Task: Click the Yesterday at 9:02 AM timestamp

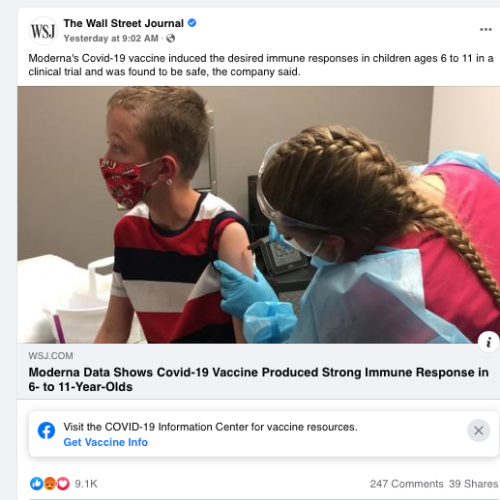Action: pyautogui.click(x=111, y=38)
